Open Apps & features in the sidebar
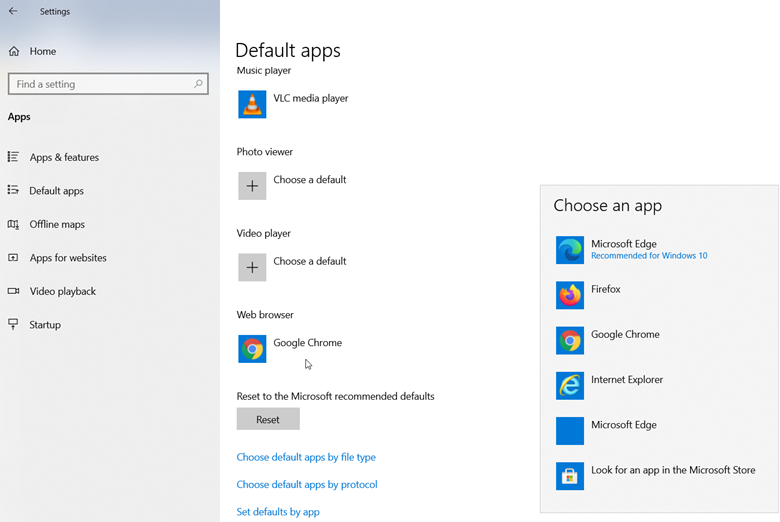The image size is (780, 522). (64, 157)
